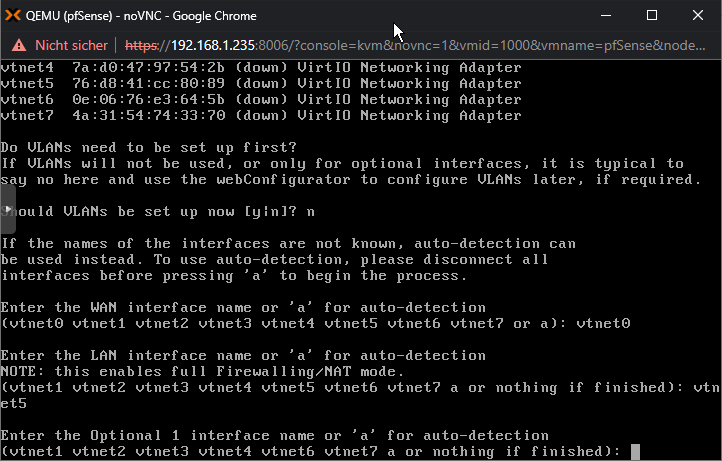Click the vtnet6 adapter line in console
The width and height of the screenshot is (722, 461).
pyautogui.click(x=261, y=99)
